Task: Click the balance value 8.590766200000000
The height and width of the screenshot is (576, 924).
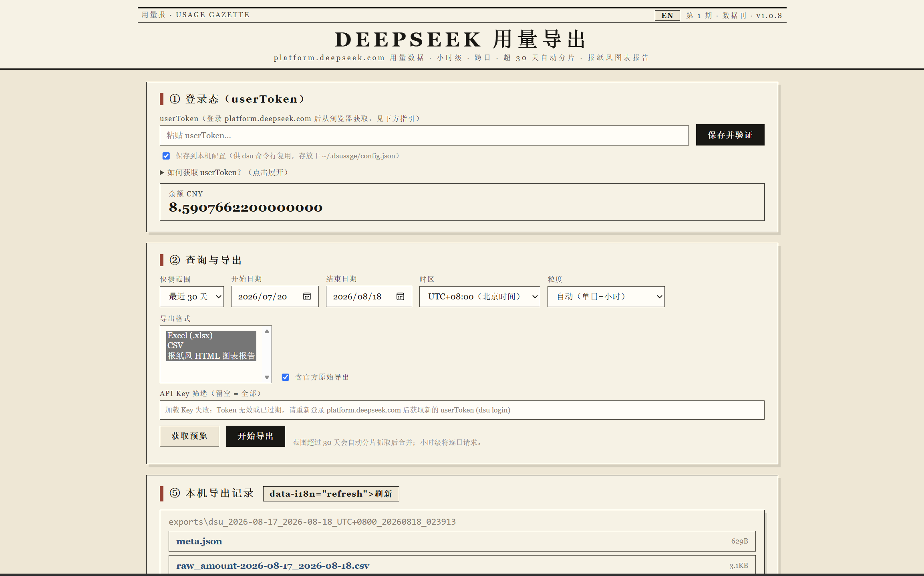Action: pos(246,208)
